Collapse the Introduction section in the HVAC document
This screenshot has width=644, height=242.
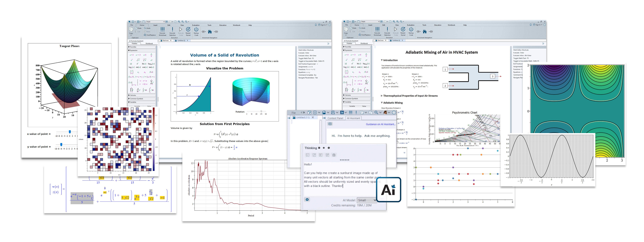click(382, 60)
